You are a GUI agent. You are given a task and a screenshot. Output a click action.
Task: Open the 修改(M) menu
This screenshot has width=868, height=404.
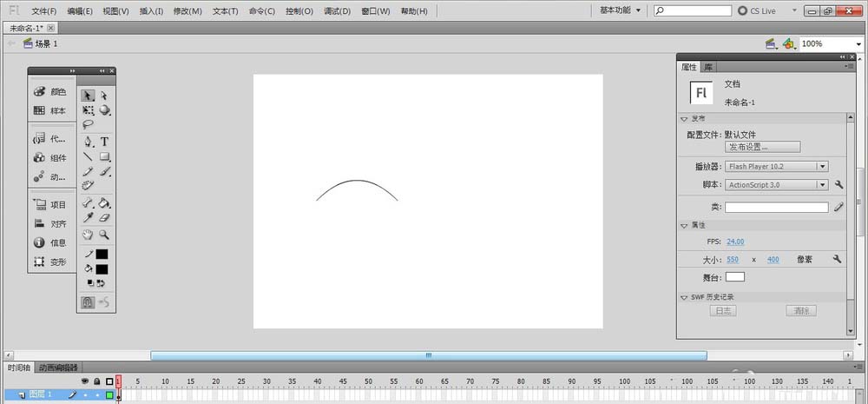click(x=187, y=11)
